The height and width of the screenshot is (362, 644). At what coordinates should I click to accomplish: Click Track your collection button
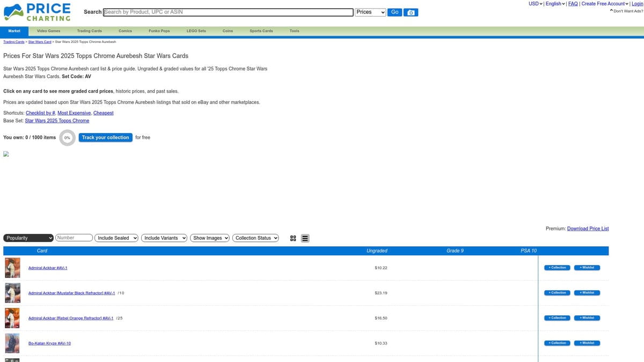[x=105, y=138]
